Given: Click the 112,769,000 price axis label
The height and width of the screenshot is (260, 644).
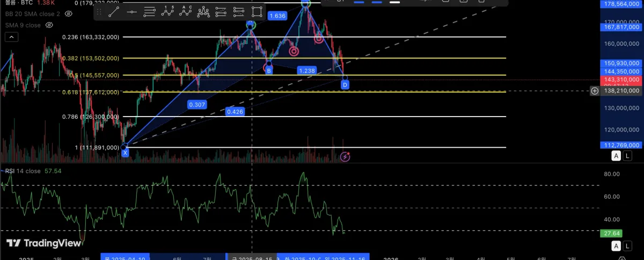Looking at the screenshot, I should [x=621, y=145].
